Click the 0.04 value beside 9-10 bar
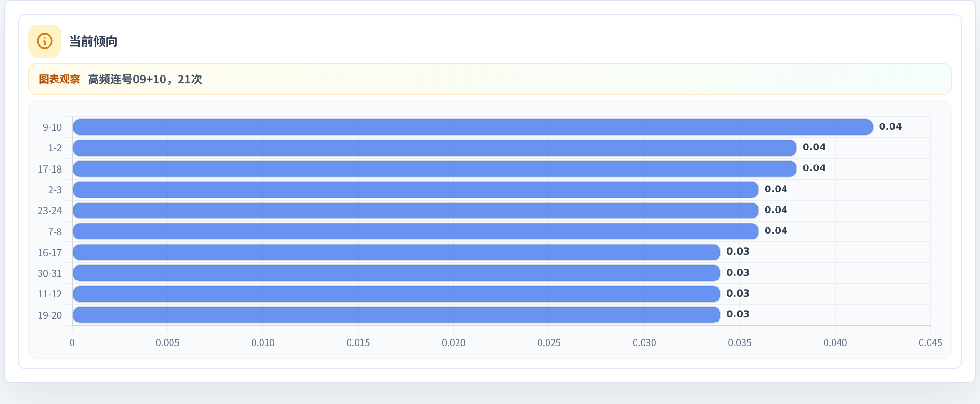980x404 pixels. (x=890, y=126)
